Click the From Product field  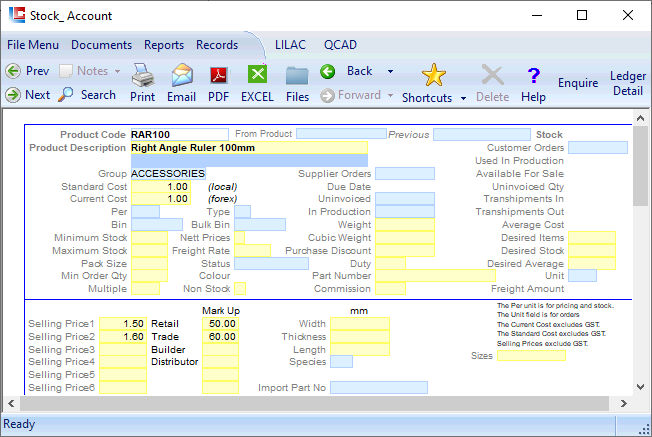point(341,133)
